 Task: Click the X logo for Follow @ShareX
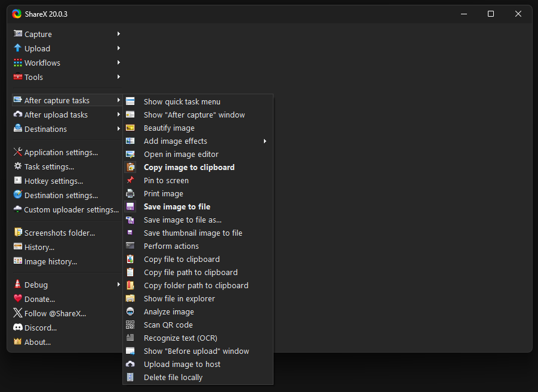(18, 313)
